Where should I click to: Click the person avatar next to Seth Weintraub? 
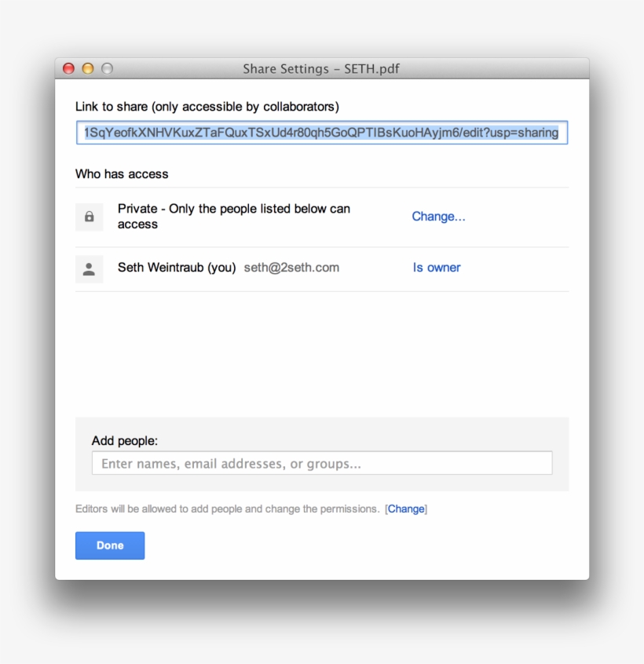[89, 268]
